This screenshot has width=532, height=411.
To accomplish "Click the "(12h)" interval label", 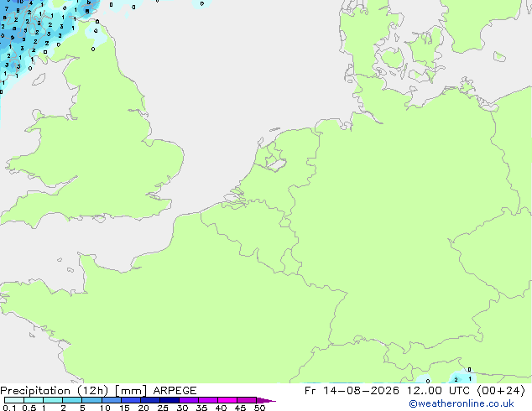I will coord(93,391).
